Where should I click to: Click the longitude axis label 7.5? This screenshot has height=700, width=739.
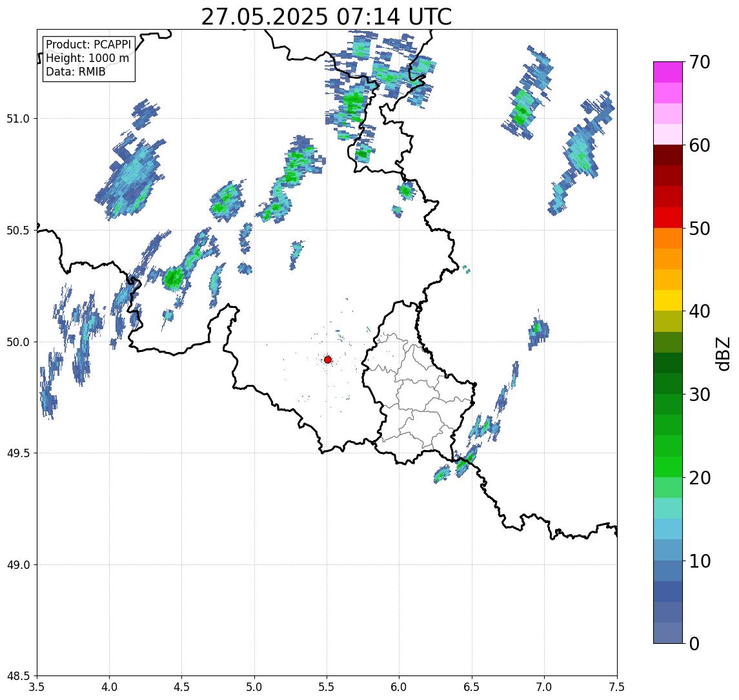click(617, 687)
